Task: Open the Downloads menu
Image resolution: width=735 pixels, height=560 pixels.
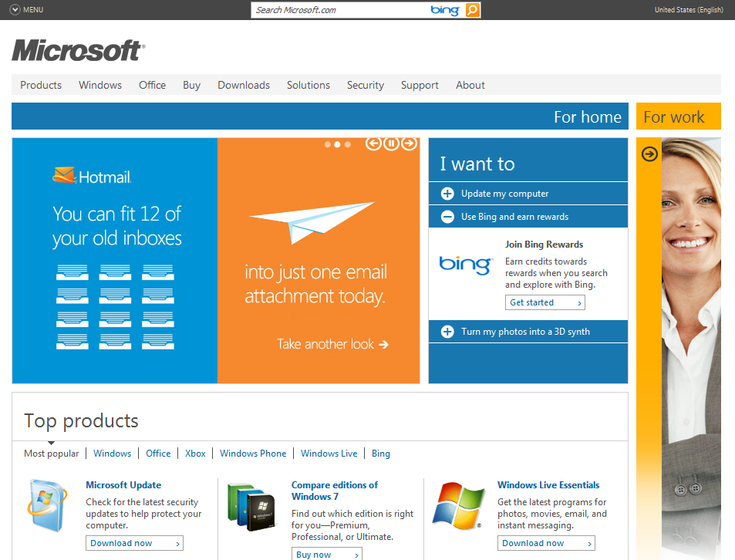Action: [x=244, y=86]
